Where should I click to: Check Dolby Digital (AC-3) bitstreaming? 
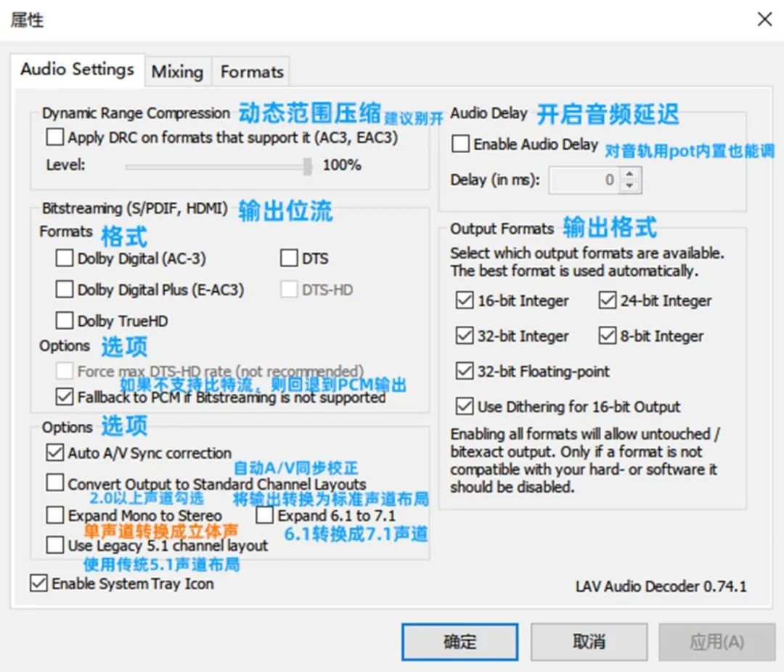pos(65,258)
